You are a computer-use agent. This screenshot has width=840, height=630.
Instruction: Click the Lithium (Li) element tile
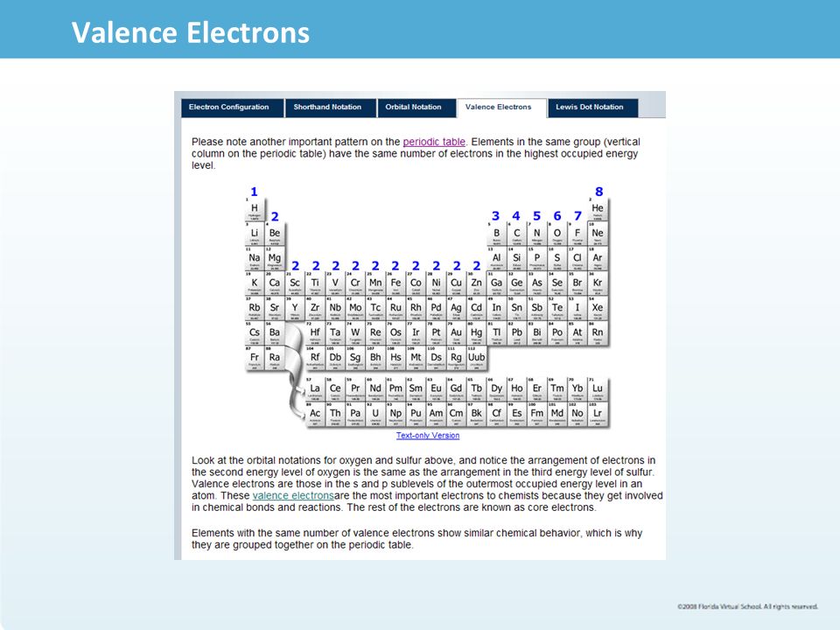click(x=255, y=234)
